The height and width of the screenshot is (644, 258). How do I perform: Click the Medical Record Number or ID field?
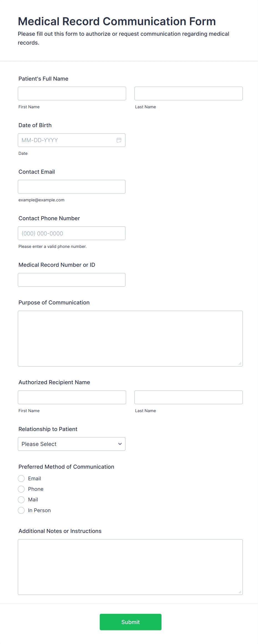click(72, 279)
